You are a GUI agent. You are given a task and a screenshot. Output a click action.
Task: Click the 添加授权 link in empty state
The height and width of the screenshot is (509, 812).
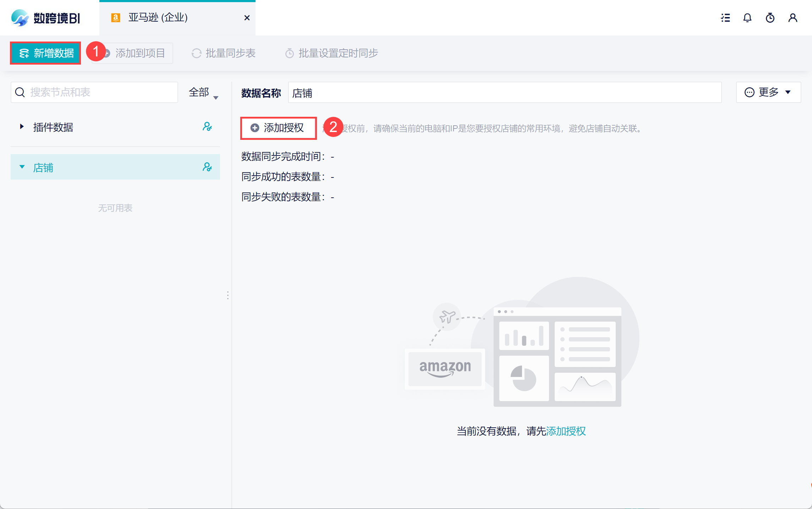click(566, 431)
